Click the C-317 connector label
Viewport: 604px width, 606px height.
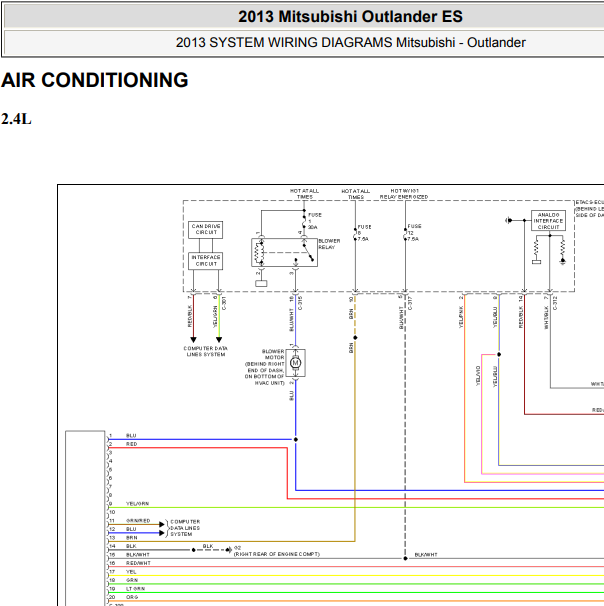point(410,303)
